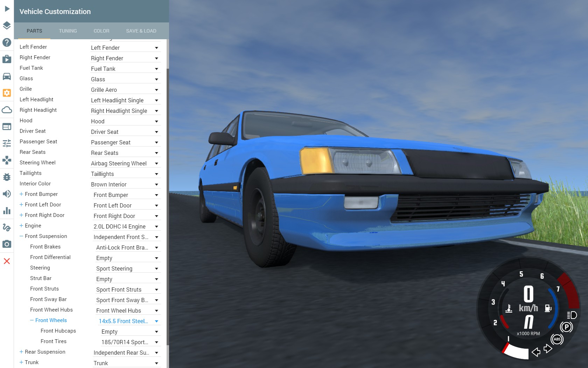Open the environment cloud icon
Viewport: 588px width, 368px height.
pos(7,110)
